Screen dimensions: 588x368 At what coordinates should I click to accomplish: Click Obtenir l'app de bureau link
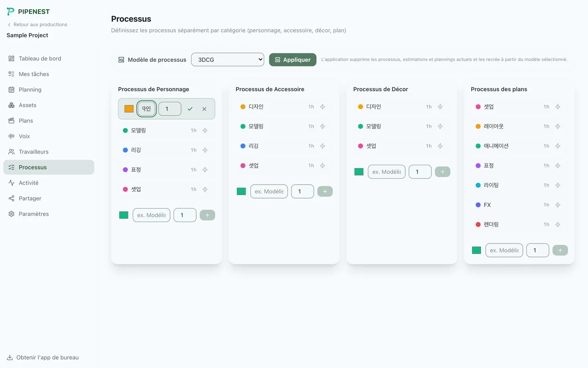[x=43, y=357]
